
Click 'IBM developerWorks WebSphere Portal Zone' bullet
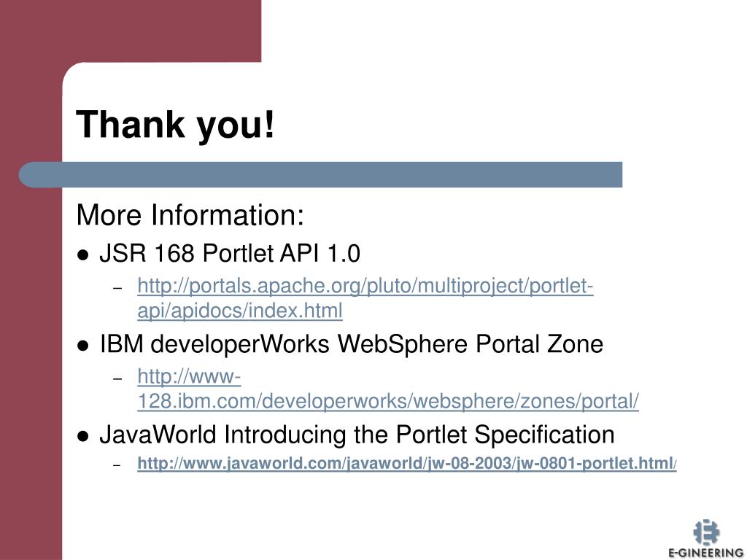(352, 344)
